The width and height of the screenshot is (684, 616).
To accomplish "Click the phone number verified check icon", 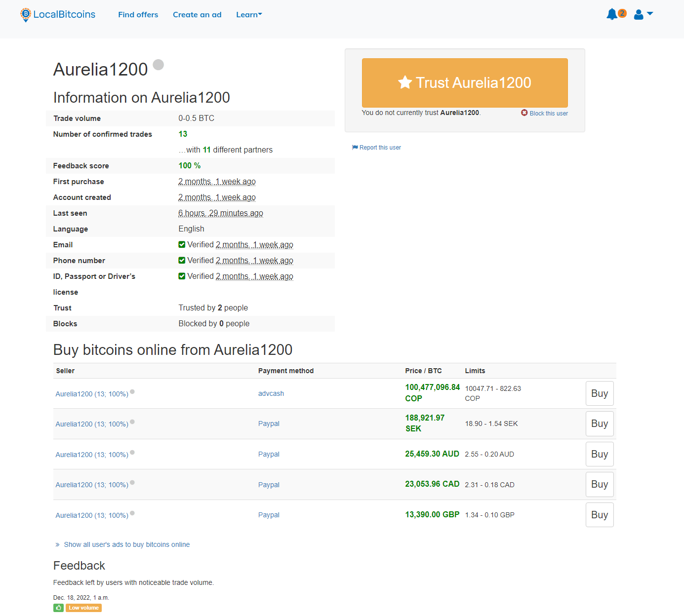I will [182, 261].
